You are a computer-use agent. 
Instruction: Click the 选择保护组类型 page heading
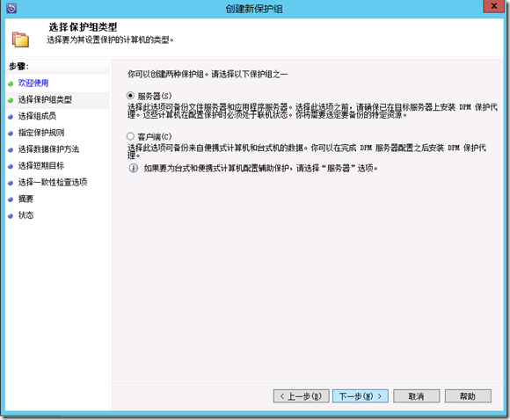click(x=83, y=27)
